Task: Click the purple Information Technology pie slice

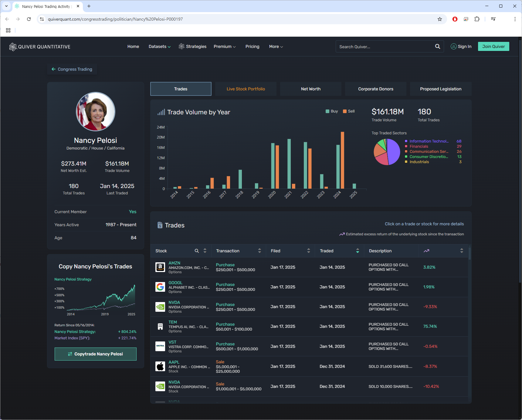Action: pos(394,152)
